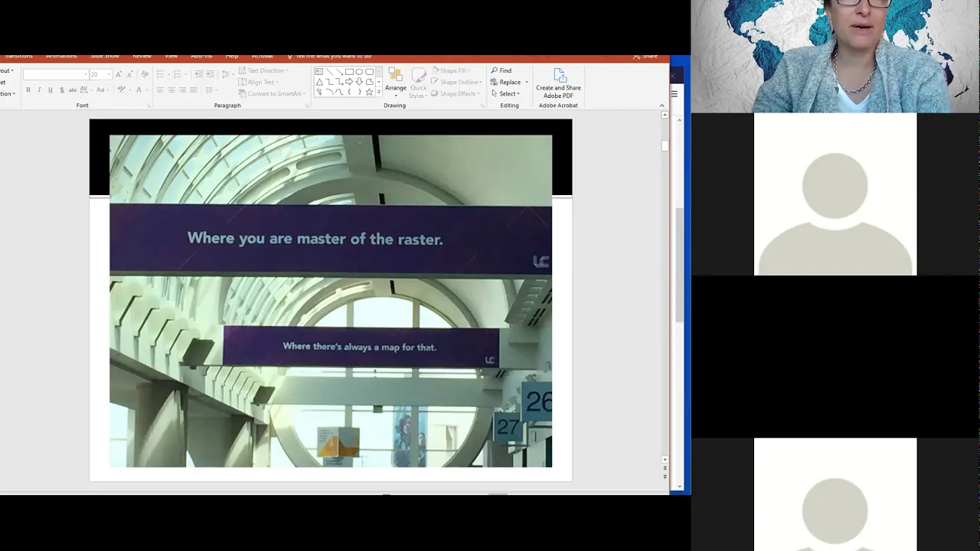
Task: Toggle Italic formatting in the Font group
Action: point(39,90)
